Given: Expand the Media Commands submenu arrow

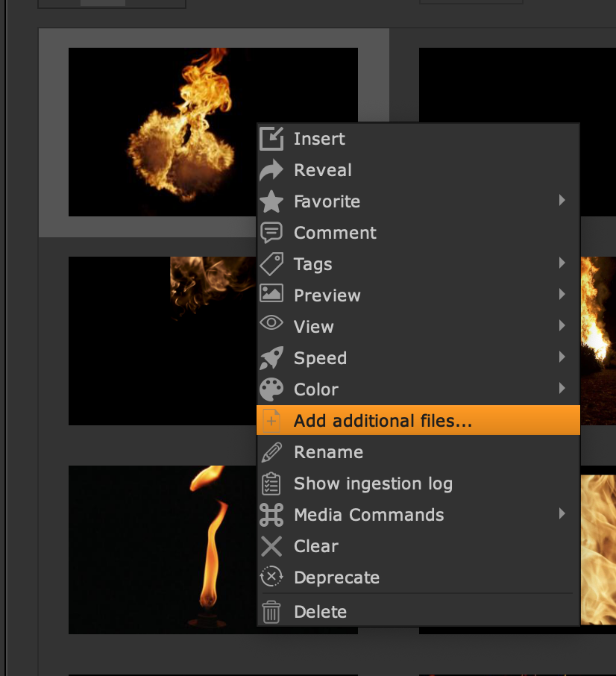Looking at the screenshot, I should pos(562,514).
